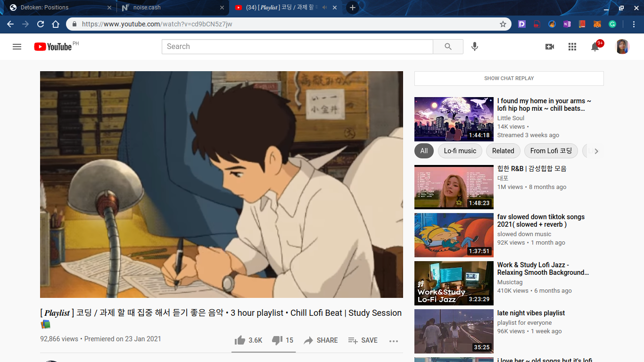Open the MetaMask fox extension
The image size is (644, 362).
(597, 24)
